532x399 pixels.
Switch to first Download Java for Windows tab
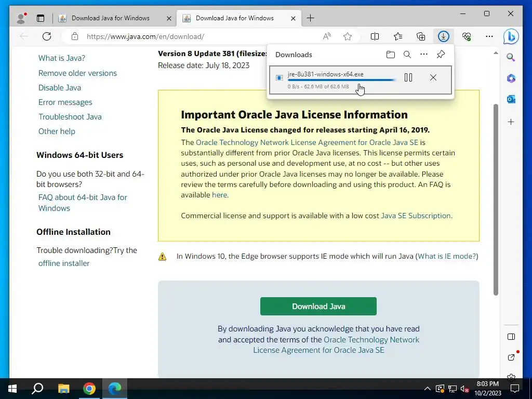pyautogui.click(x=110, y=18)
